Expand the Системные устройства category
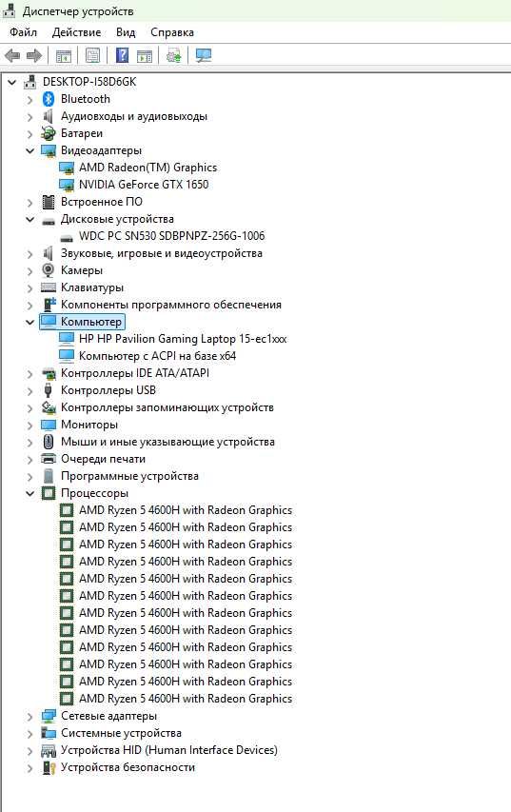Image resolution: width=511 pixels, height=812 pixels. pyautogui.click(x=30, y=733)
